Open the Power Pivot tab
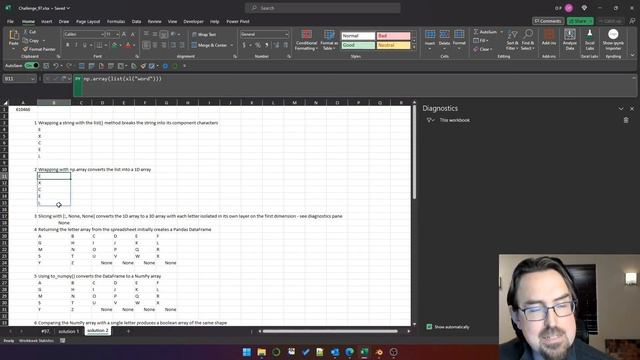640x360 pixels. click(238, 22)
